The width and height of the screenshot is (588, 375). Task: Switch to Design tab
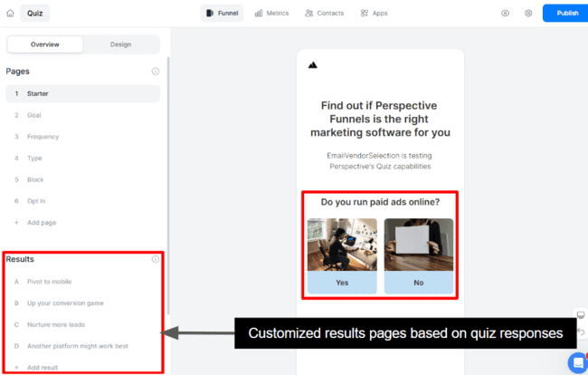pos(120,44)
